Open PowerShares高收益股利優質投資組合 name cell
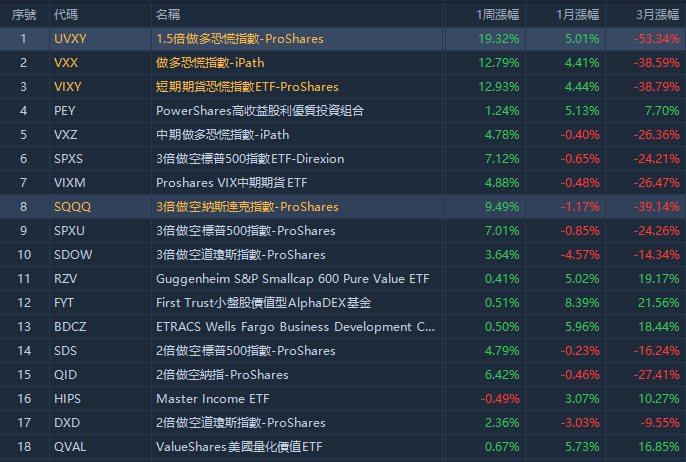686x462 pixels. [260, 111]
